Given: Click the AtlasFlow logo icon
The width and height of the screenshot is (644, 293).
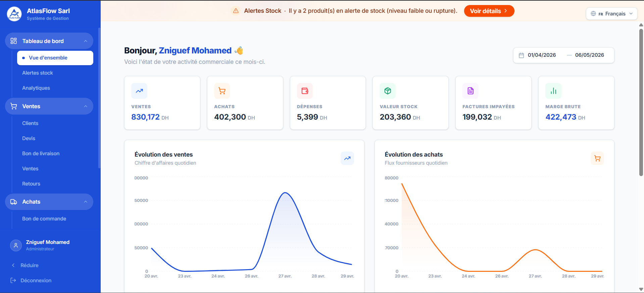Looking at the screenshot, I should point(14,14).
